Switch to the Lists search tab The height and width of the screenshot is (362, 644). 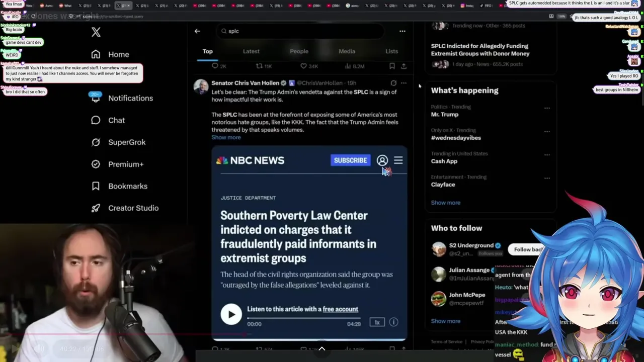[391, 51]
